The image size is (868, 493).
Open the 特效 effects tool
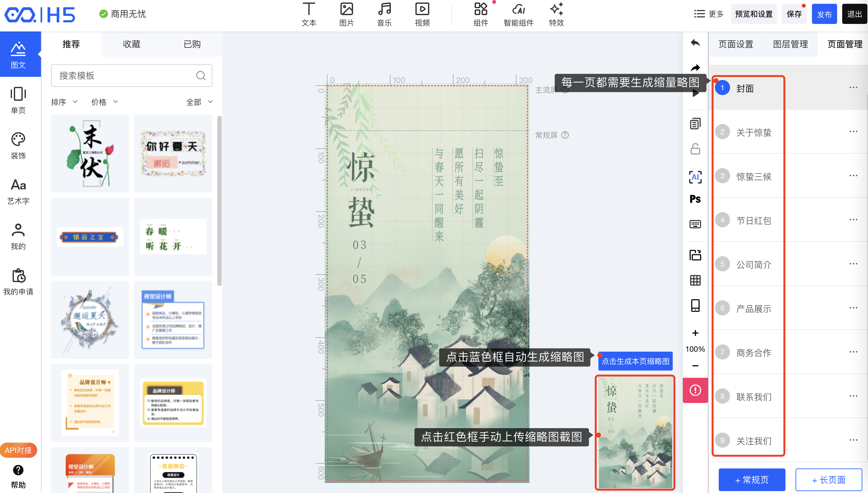tap(557, 14)
